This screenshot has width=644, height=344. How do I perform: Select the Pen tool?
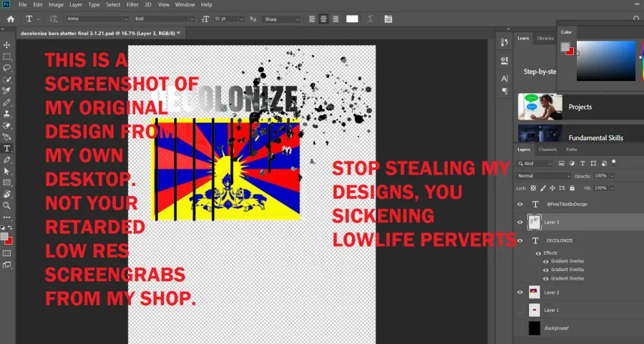click(x=7, y=160)
